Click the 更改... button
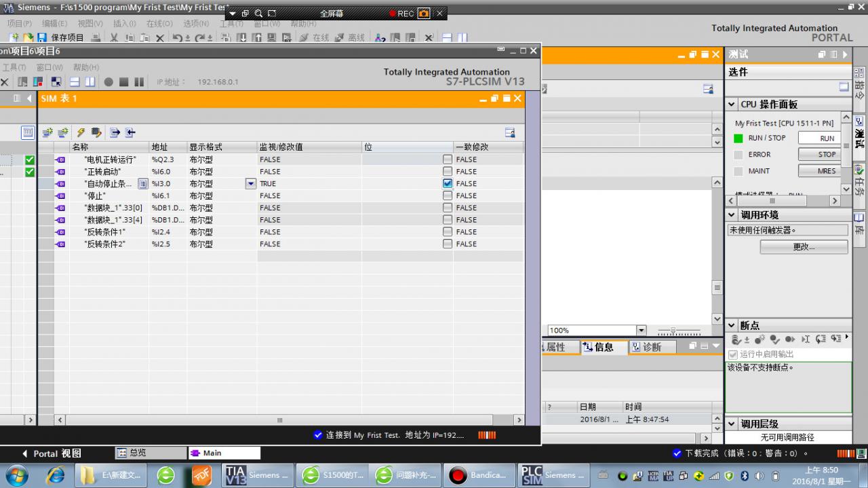868x488 pixels. 804,247
